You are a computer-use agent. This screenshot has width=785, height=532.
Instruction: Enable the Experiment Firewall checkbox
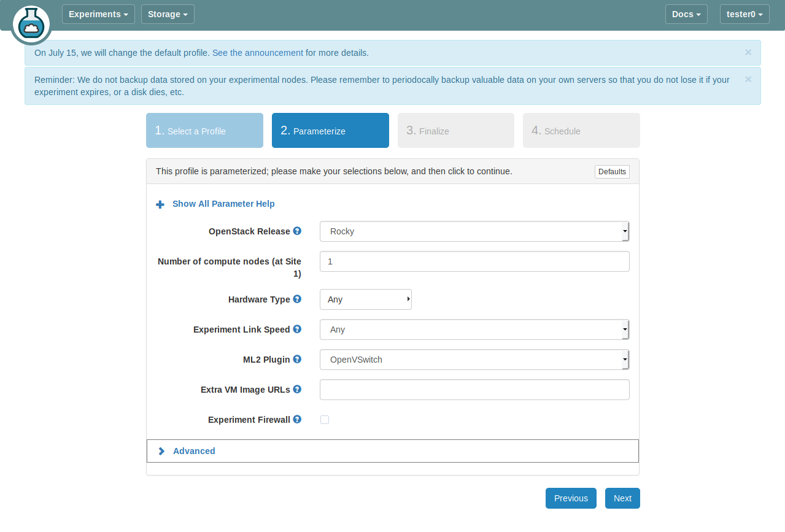click(x=325, y=420)
